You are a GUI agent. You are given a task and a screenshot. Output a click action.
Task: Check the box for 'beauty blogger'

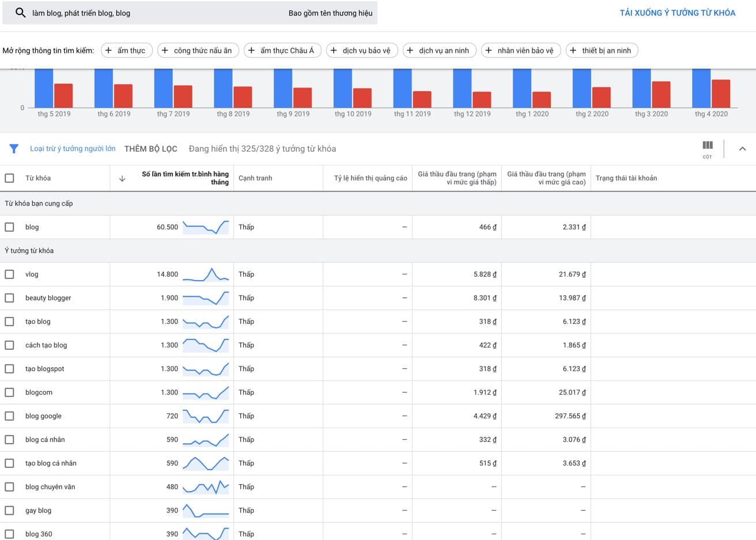point(9,298)
